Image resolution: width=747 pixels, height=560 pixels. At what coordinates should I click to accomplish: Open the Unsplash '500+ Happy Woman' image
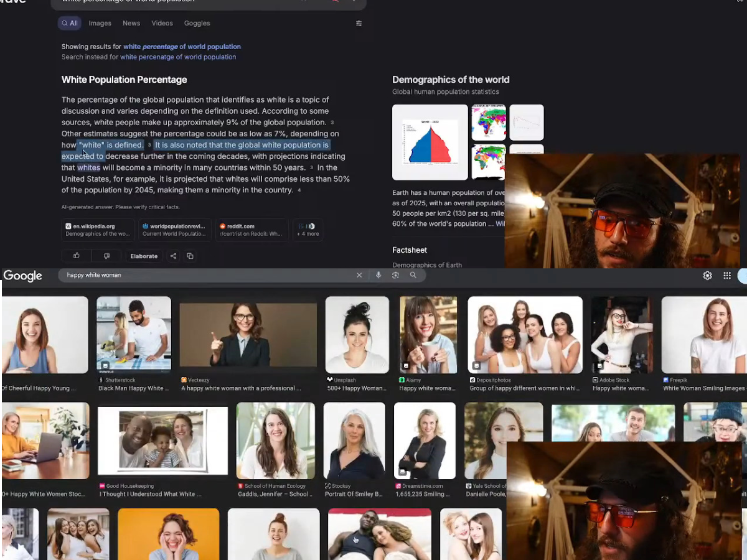(357, 335)
